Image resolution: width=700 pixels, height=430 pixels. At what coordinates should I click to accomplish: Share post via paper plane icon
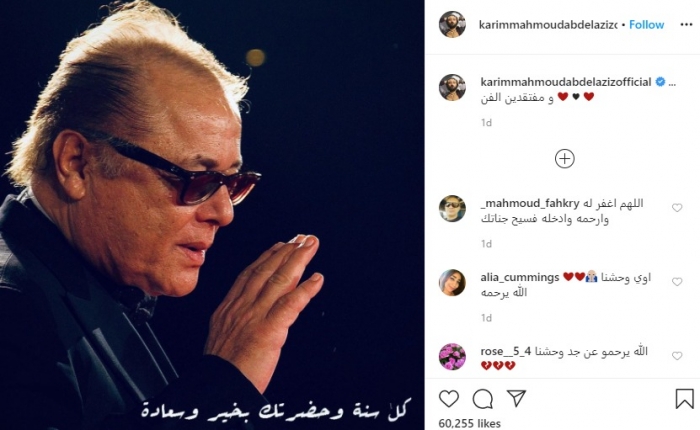(x=517, y=397)
